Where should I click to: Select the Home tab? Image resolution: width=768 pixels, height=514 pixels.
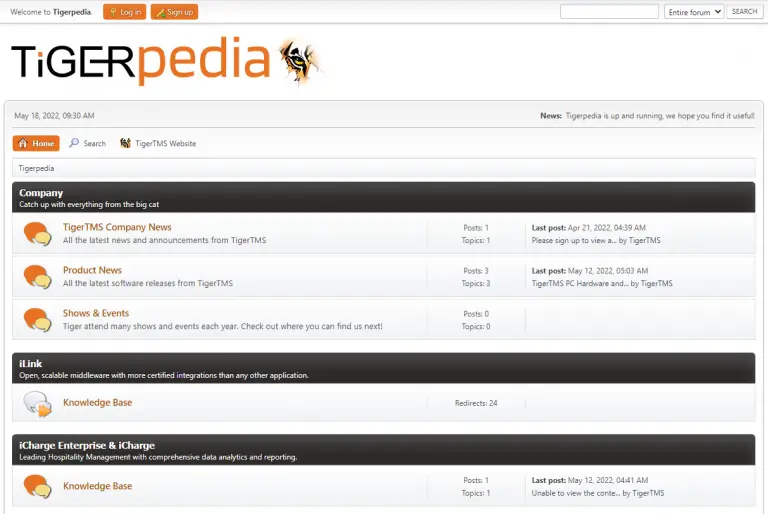36,143
